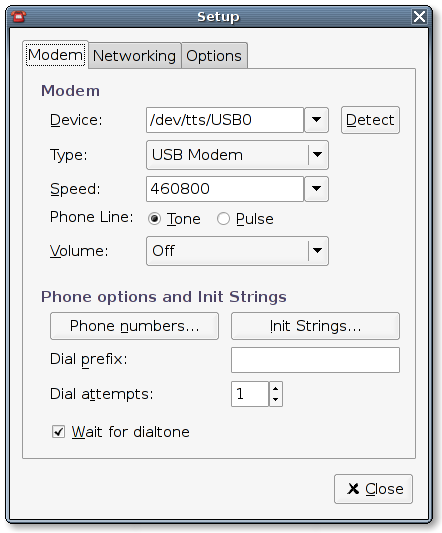Select the Tone radio button
The image size is (442, 533).
click(x=154, y=219)
